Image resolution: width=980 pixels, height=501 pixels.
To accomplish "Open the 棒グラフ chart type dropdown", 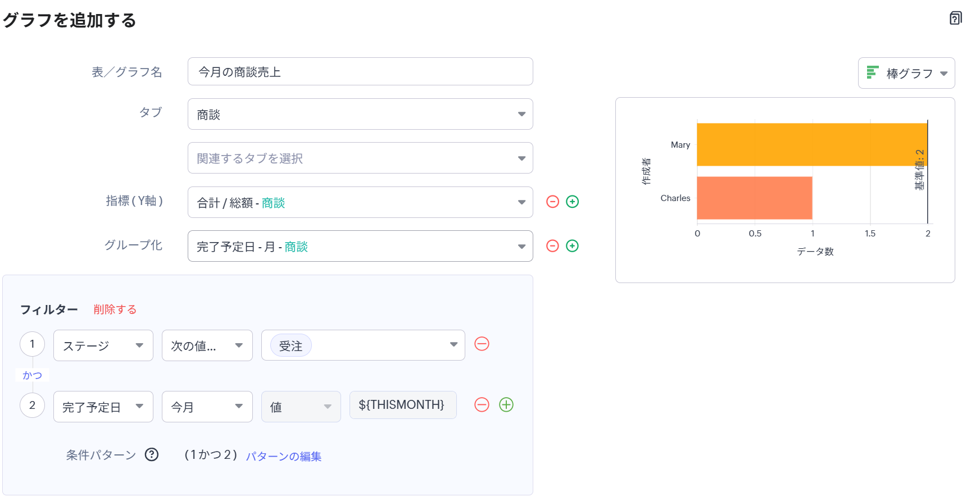I will 906,73.
